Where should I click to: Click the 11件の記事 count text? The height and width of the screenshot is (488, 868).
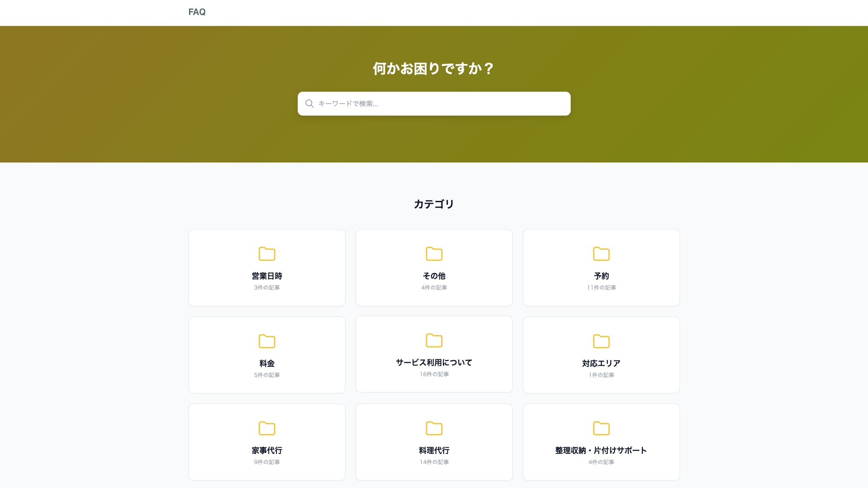601,288
